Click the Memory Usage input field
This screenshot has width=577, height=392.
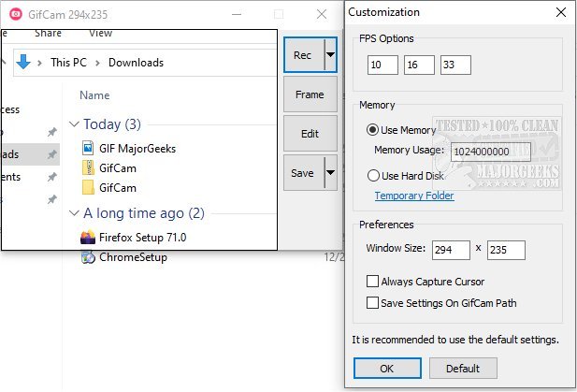(x=492, y=151)
